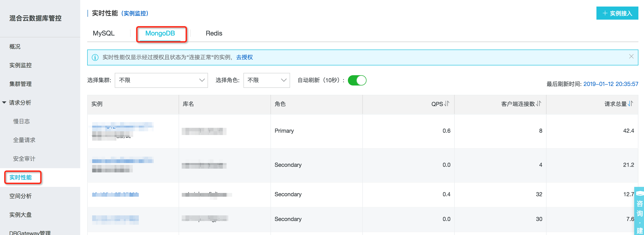Viewport: 644px width, 235px height.
Task: Open the 选择集群 dropdown
Action: pyautogui.click(x=161, y=80)
